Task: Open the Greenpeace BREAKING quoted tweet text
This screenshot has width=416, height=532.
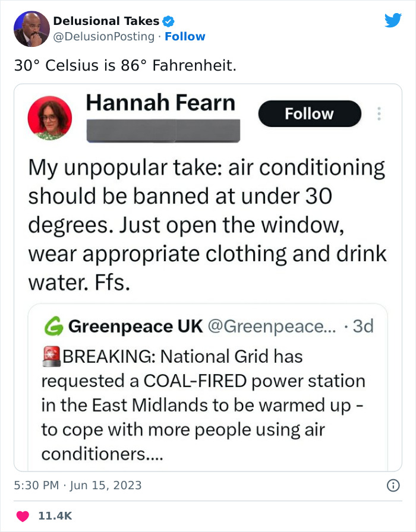Action: point(202,406)
